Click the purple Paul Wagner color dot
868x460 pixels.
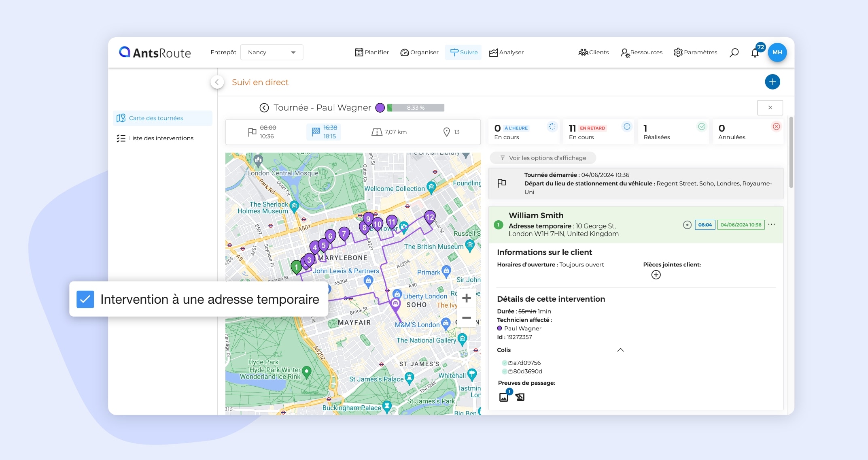(380, 108)
